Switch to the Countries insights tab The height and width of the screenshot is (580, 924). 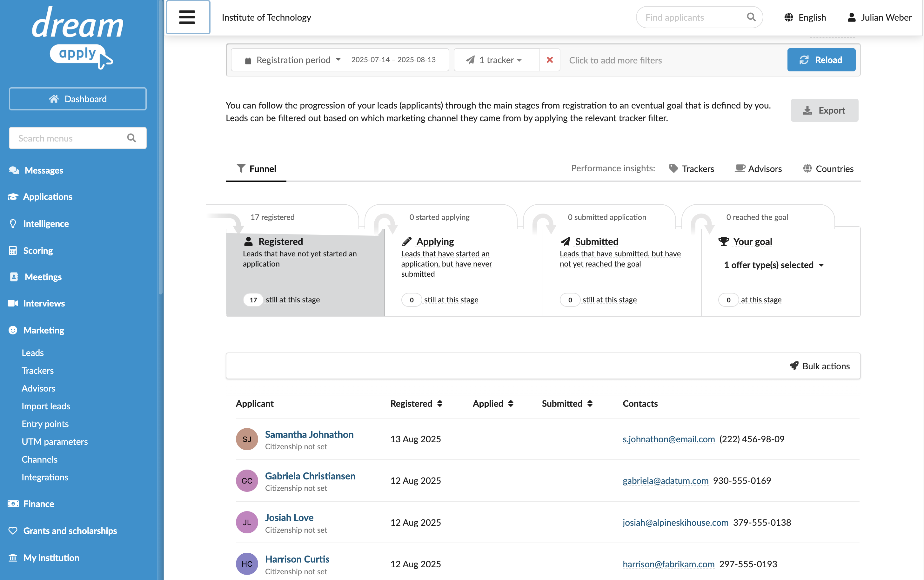point(828,169)
